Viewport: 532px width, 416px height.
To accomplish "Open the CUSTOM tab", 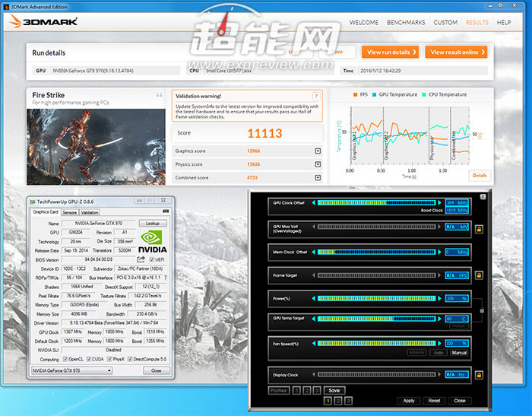I will (445, 22).
